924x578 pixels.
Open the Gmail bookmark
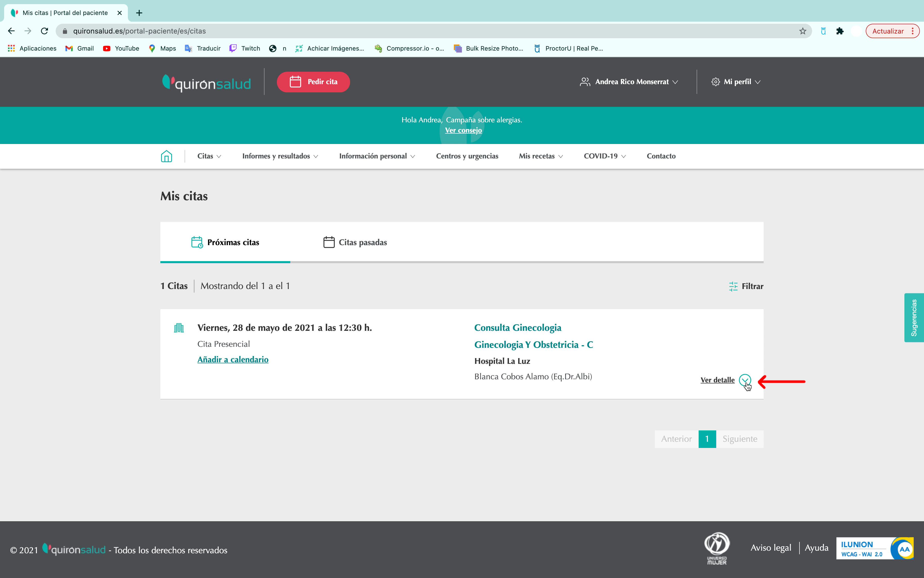coord(80,49)
